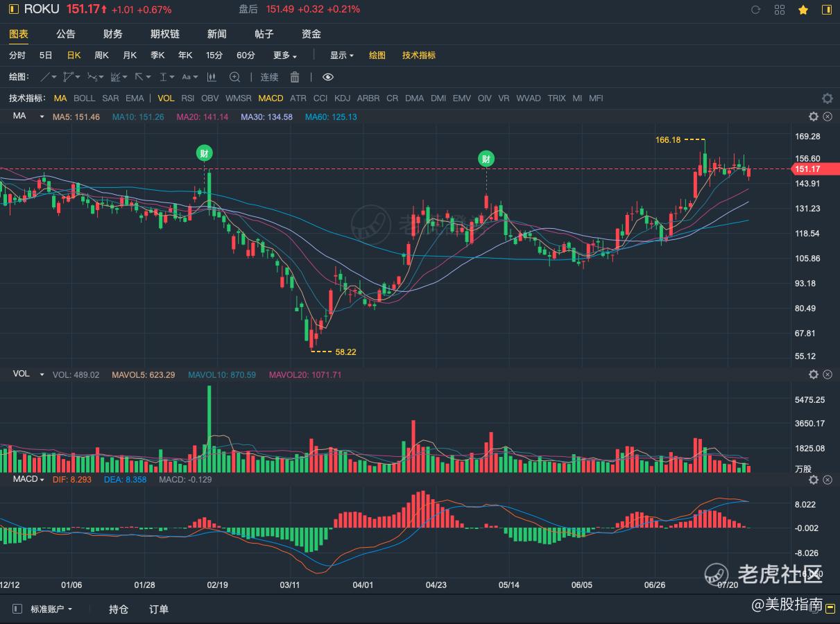This screenshot has height=624, width=840.
Task: Switch to the 公告 announcements tab
Action: [x=66, y=34]
